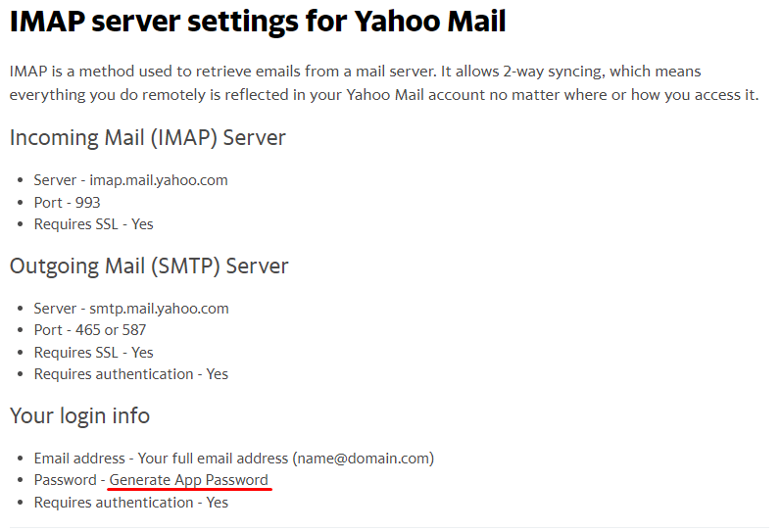Click the Incoming Mail (IMAP) Server heading
The image size is (782, 532).
(x=148, y=137)
